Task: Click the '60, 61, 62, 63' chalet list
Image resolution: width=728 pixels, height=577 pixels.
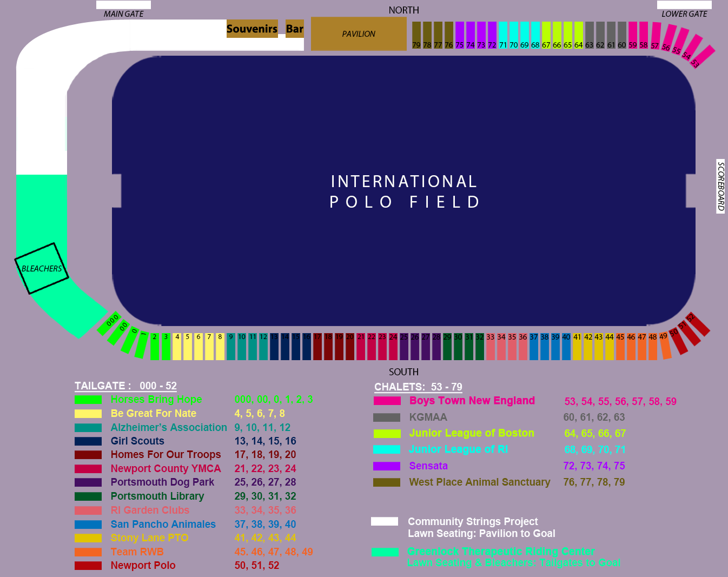Action: point(594,417)
